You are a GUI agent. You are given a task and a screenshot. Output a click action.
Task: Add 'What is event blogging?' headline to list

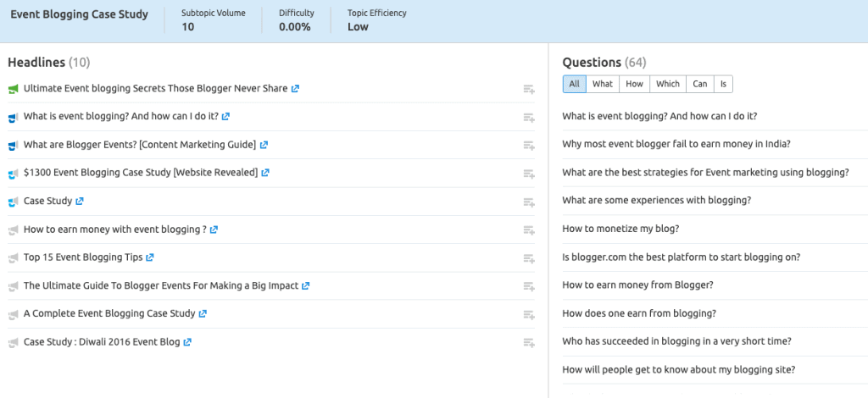[529, 117]
